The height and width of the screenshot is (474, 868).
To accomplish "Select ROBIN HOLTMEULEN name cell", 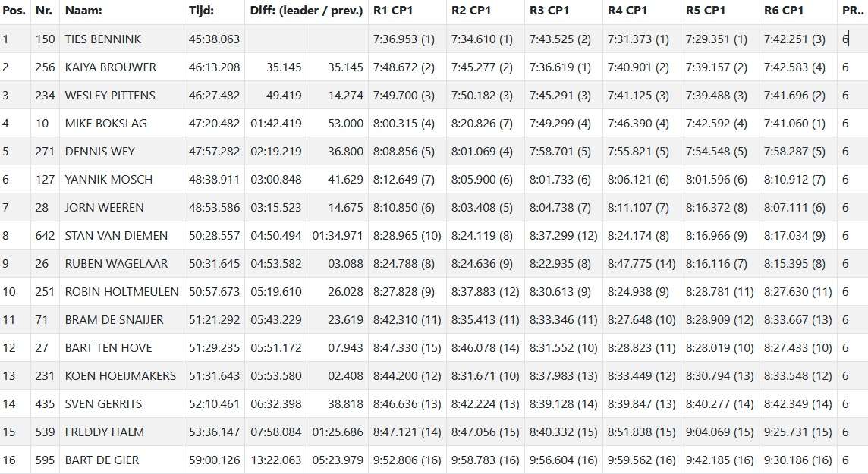I will 121,291.
